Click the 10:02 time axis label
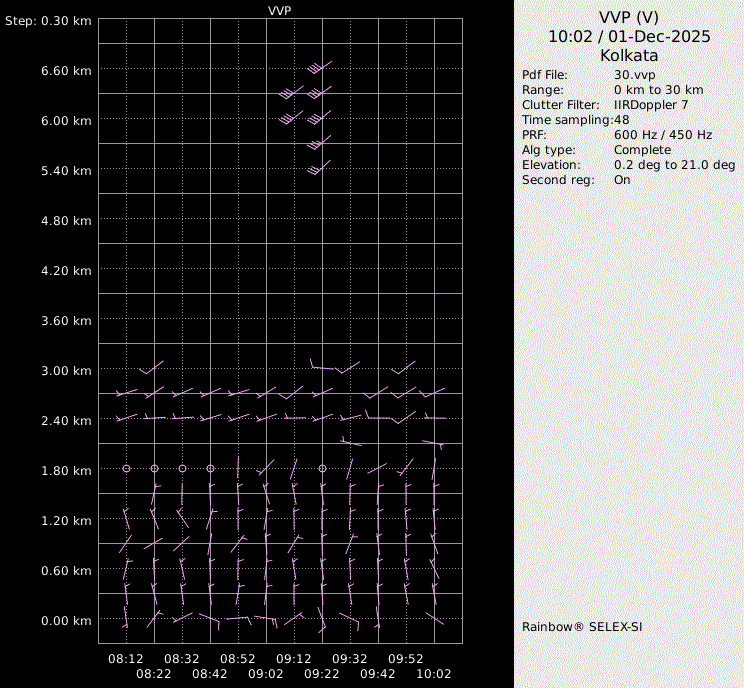The image size is (744, 688). click(434, 675)
